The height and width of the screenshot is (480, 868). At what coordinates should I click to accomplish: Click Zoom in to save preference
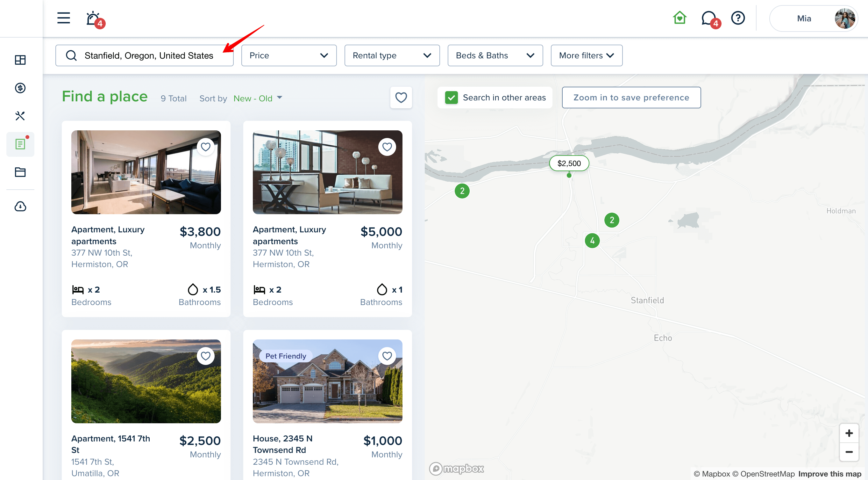(x=631, y=98)
